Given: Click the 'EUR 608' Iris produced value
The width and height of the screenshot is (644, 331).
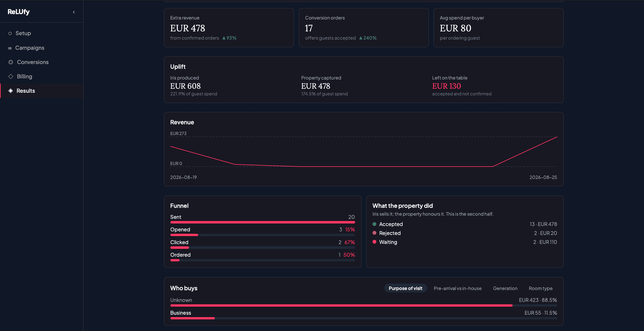Looking at the screenshot, I should pyautogui.click(x=185, y=86).
